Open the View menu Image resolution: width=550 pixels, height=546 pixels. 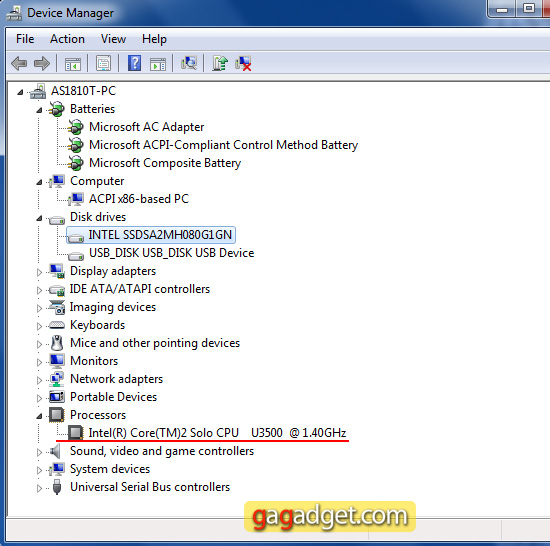[x=113, y=39]
